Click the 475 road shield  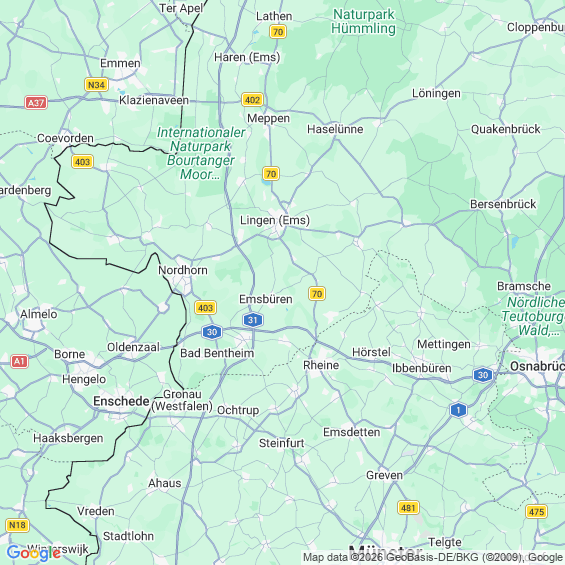click(x=537, y=511)
